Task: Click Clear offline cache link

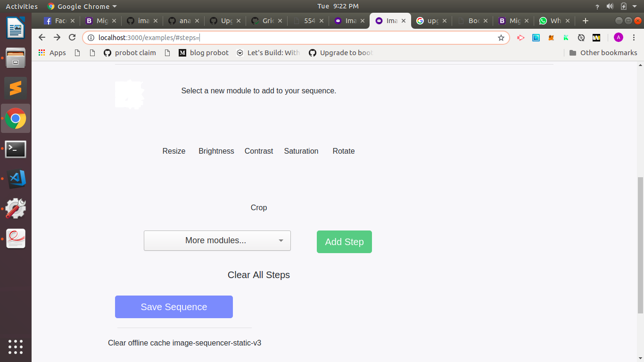Action: [x=184, y=343]
